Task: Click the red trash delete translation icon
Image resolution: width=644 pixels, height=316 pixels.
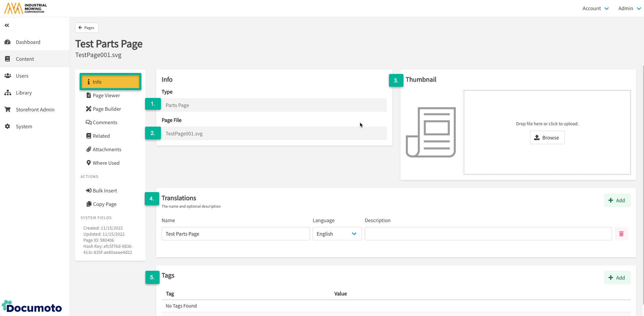Action: pos(621,234)
